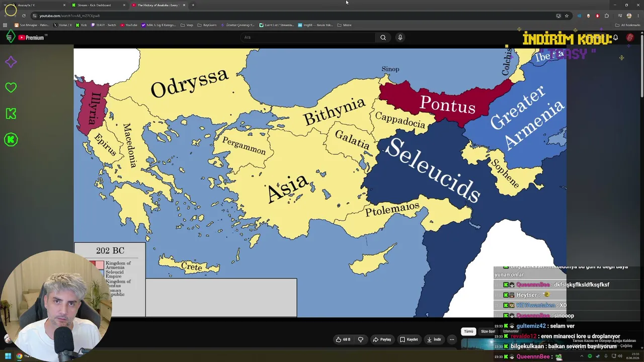Like the video (68 B)

click(x=343, y=339)
